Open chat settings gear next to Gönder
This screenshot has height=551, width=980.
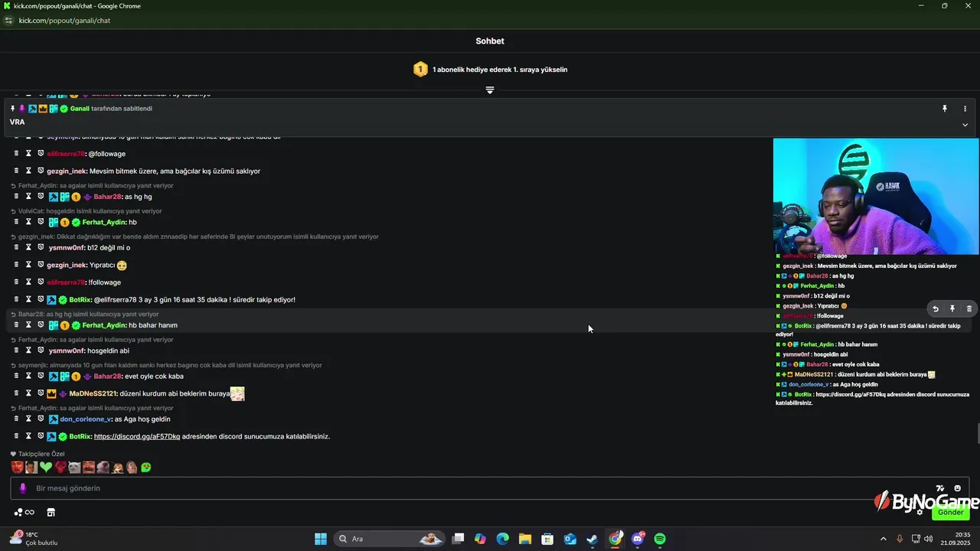(920, 512)
